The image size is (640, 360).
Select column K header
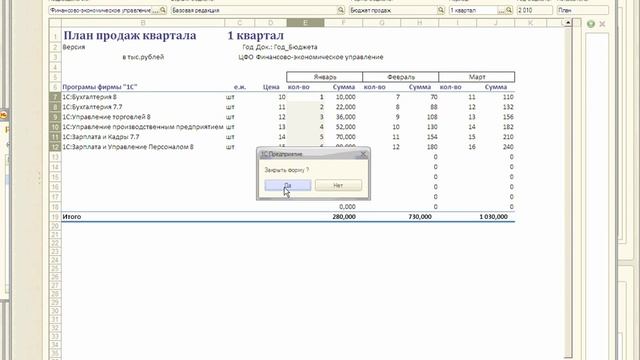pyautogui.click(x=530, y=23)
